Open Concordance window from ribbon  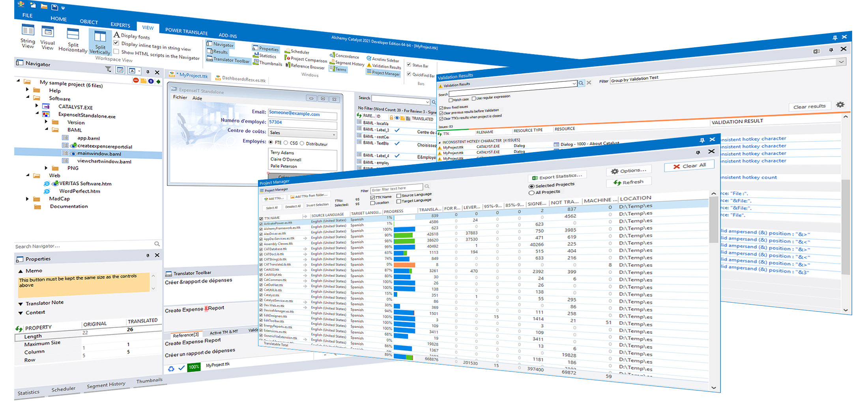(x=344, y=56)
